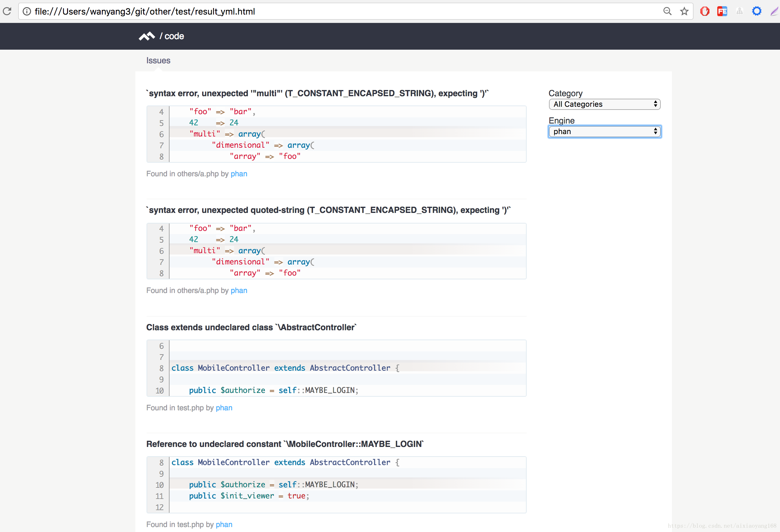
Task: Click the Category label
Action: pos(565,93)
